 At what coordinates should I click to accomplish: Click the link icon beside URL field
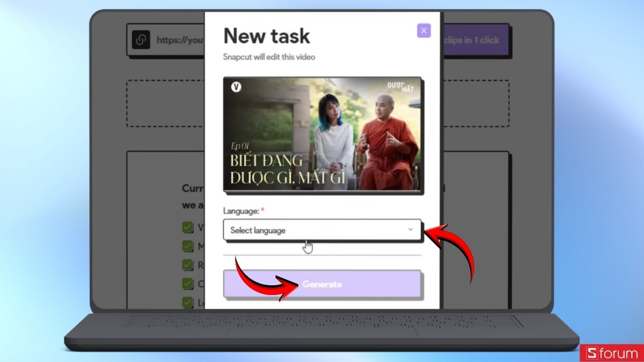point(141,40)
